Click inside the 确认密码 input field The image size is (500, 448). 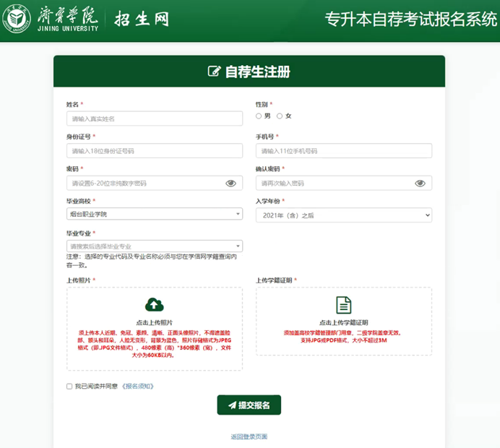[x=332, y=184]
